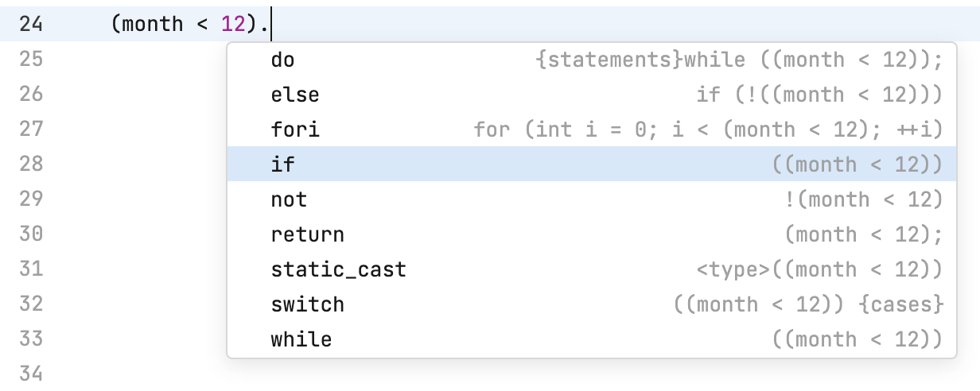Screen dimensions: 980x391
Task: Select the highlighted 'if' completion entry
Action: [x=283, y=165]
